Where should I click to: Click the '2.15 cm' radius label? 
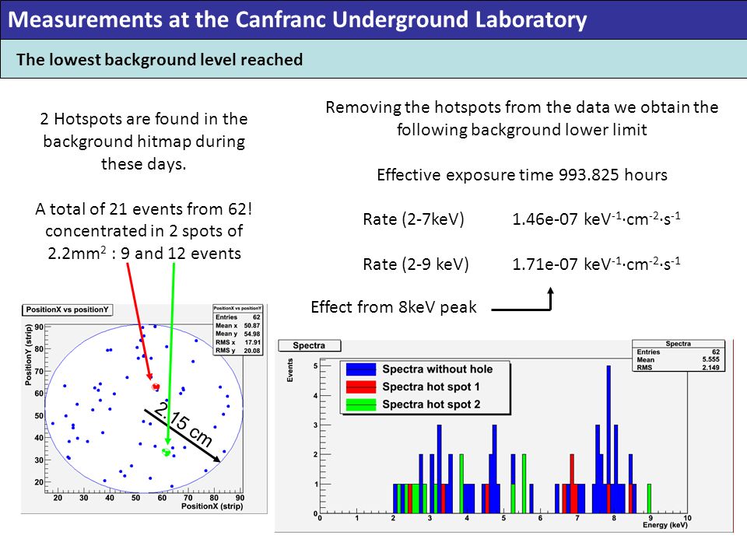(x=184, y=425)
